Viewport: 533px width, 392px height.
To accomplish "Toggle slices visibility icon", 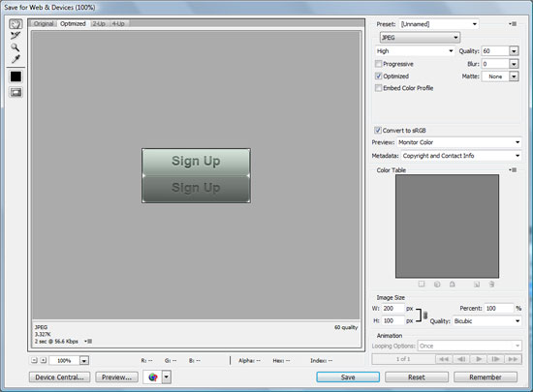I will 16,92.
